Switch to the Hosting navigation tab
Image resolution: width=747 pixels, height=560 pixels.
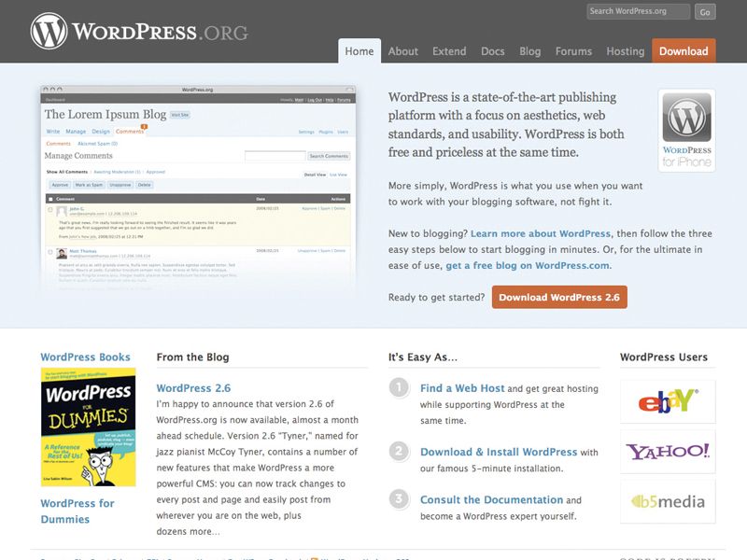point(626,51)
